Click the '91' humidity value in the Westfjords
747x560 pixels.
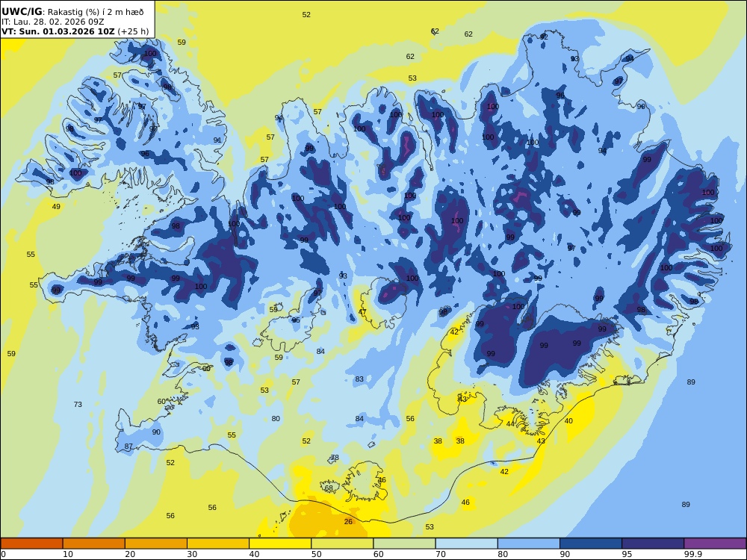tap(217, 140)
